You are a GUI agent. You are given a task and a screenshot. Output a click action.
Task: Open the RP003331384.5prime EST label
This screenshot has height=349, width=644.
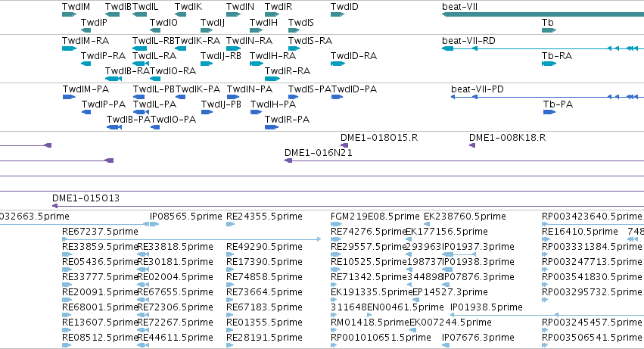point(592,247)
